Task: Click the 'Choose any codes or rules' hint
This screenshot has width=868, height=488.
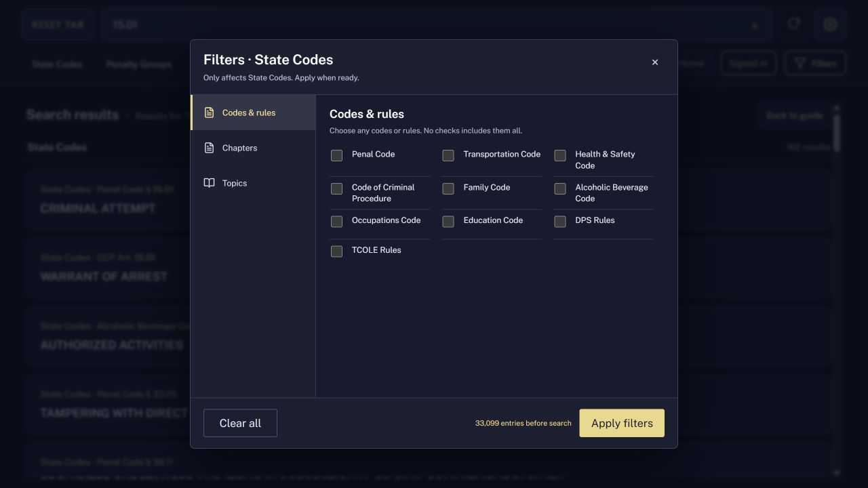Action: tap(426, 131)
